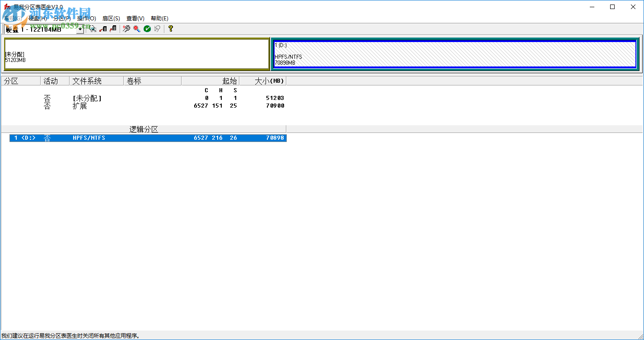Open the disk selector dropdown 硬盘 1 - 122104MB
Image resolution: width=644 pixels, height=340 pixels.
[x=44, y=29]
